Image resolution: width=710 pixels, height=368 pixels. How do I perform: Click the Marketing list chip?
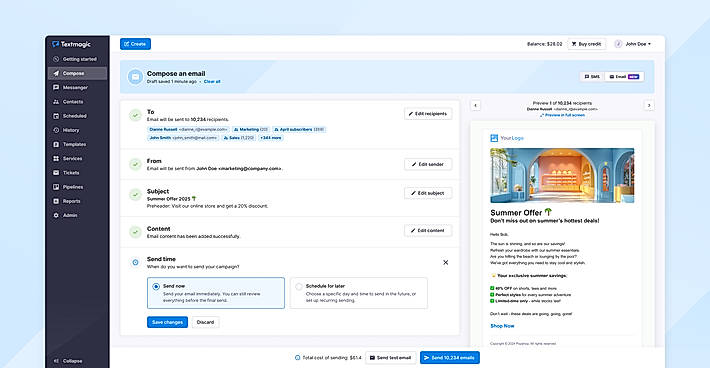250,129
